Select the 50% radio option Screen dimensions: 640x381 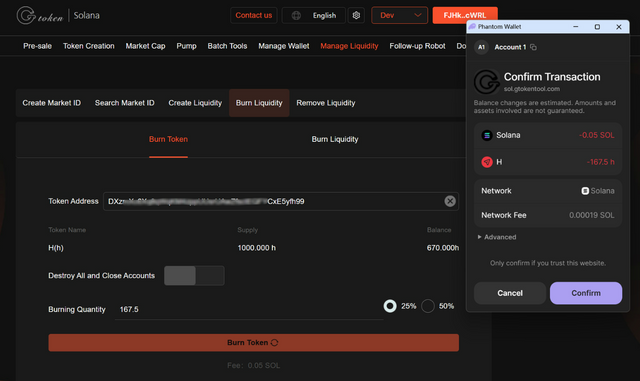click(428, 306)
